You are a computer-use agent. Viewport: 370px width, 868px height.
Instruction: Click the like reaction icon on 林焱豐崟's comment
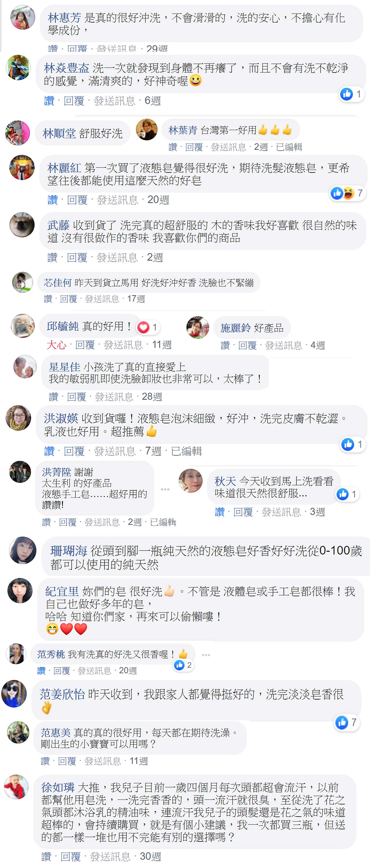346,94
